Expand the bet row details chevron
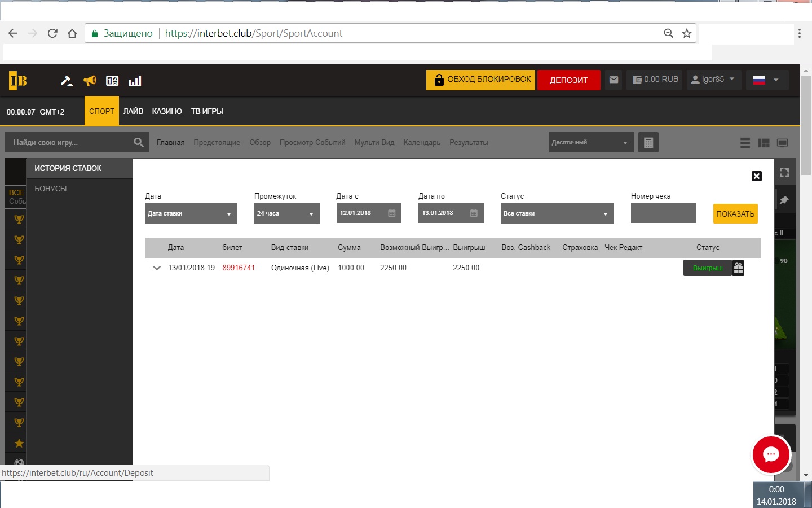 (x=157, y=268)
